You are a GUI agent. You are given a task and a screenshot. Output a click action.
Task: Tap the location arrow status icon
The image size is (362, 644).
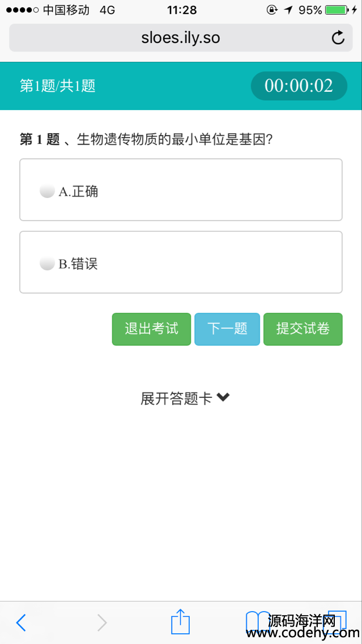point(288,10)
